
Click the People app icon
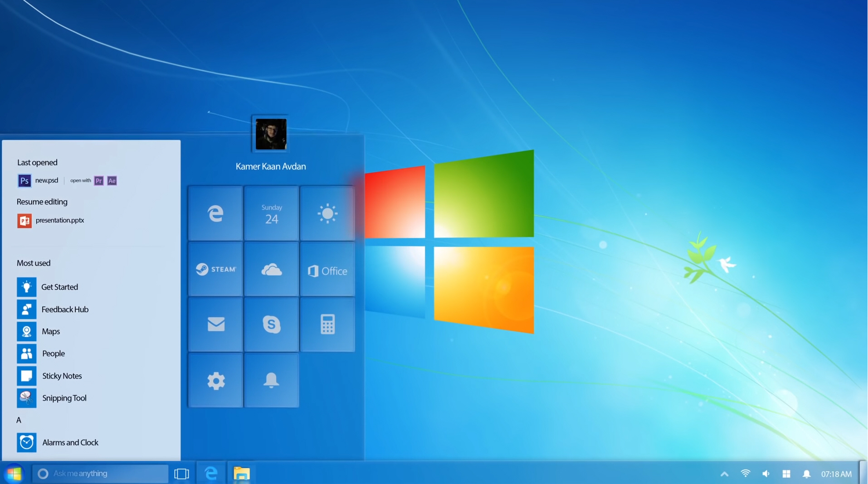point(27,353)
